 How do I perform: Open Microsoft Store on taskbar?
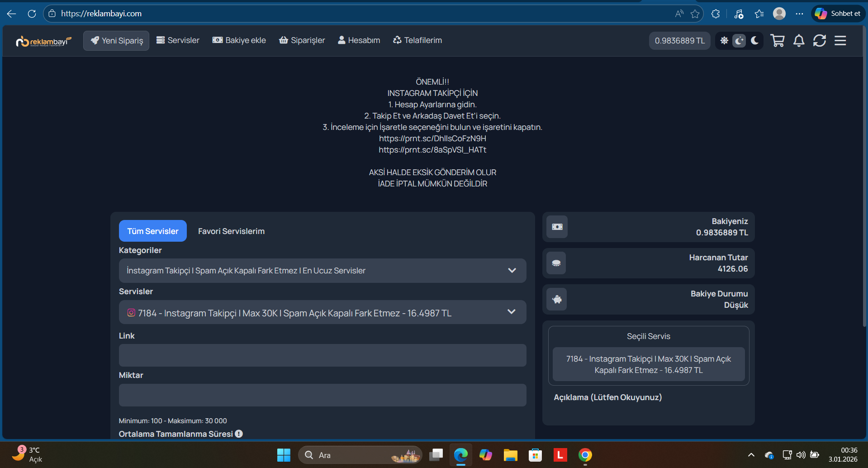[x=536, y=455]
